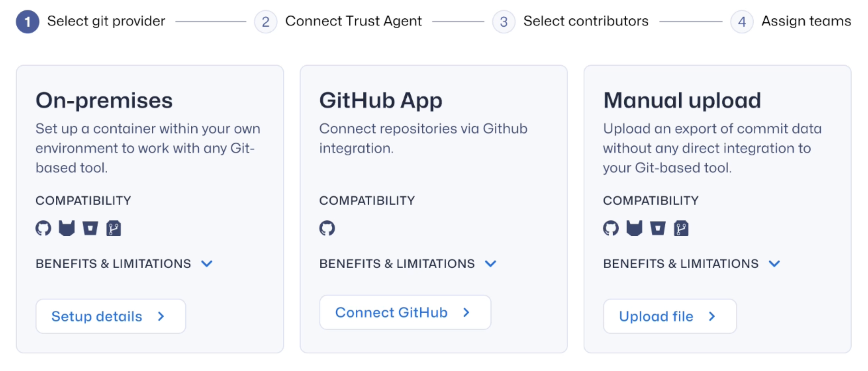
Task: Expand GitHub App Benefits & Limitations
Action: tap(490, 263)
